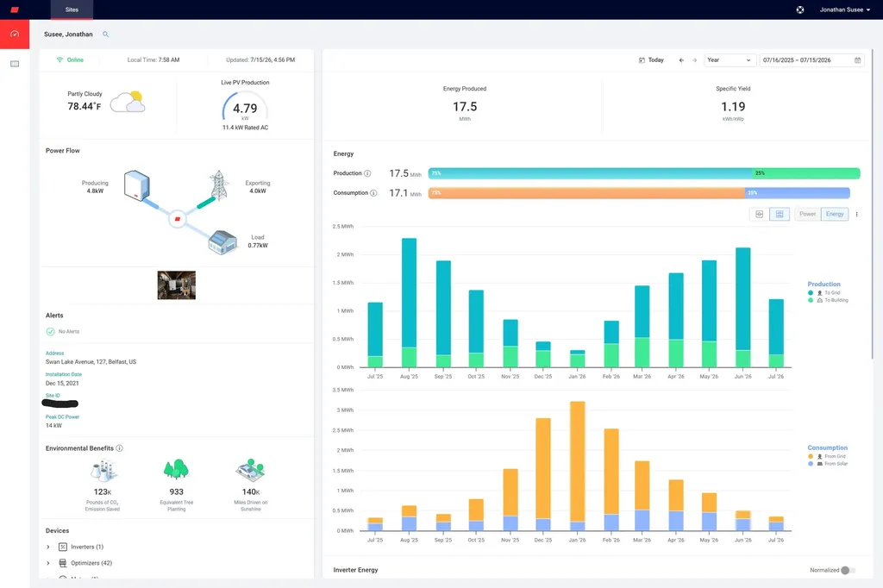Open the Jonathan Susee user menu
883x588 pixels.
tap(845, 9)
